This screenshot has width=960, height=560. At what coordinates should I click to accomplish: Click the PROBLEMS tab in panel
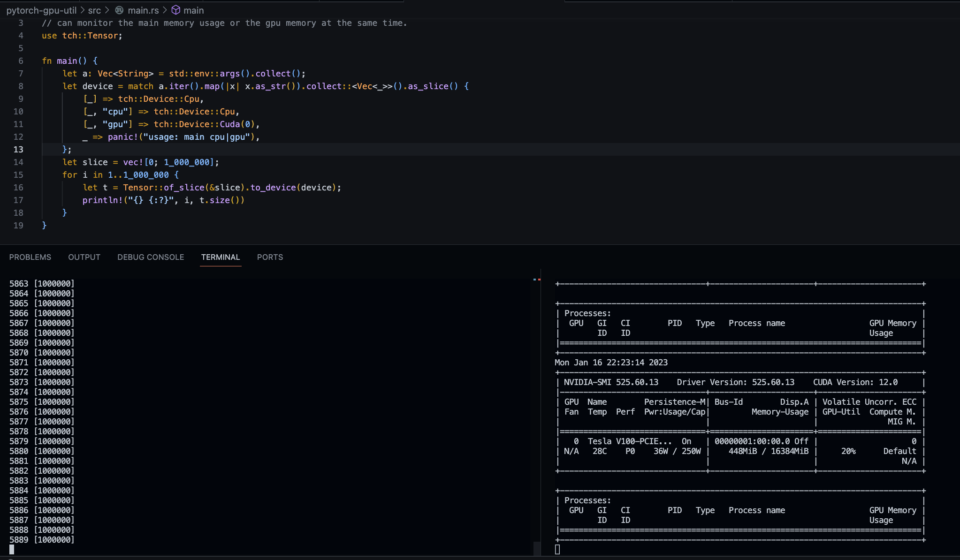coord(31,257)
